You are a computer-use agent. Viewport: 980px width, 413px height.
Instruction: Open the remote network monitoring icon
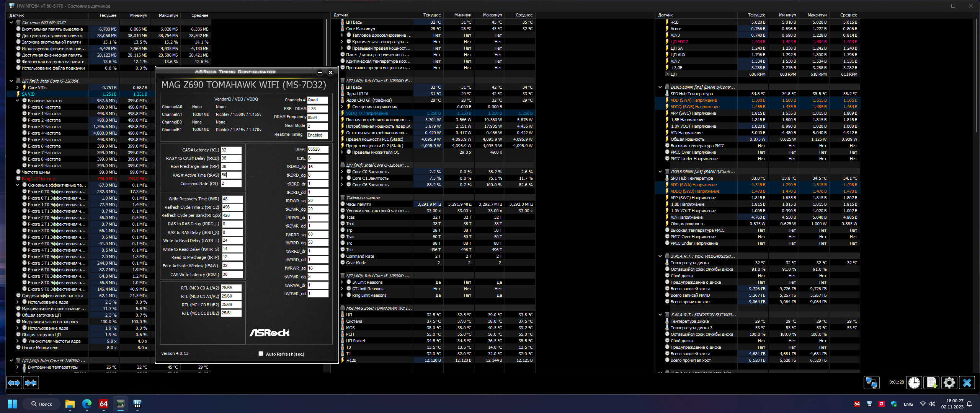tap(871, 383)
